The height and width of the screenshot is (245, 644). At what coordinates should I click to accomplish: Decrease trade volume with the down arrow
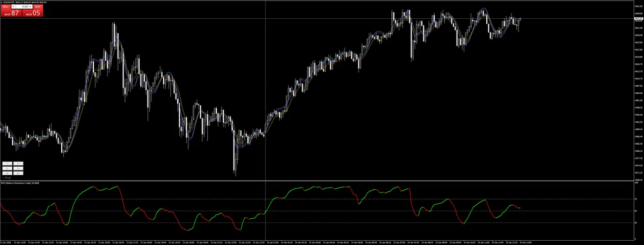[13, 6]
